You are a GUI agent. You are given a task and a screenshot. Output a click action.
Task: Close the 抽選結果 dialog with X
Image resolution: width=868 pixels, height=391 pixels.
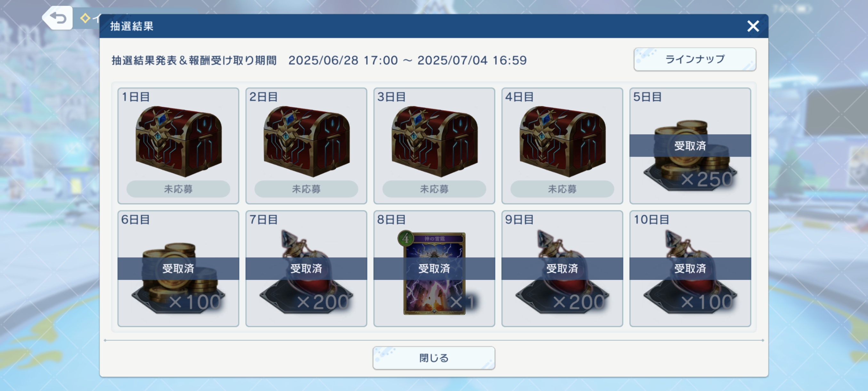[x=753, y=26]
